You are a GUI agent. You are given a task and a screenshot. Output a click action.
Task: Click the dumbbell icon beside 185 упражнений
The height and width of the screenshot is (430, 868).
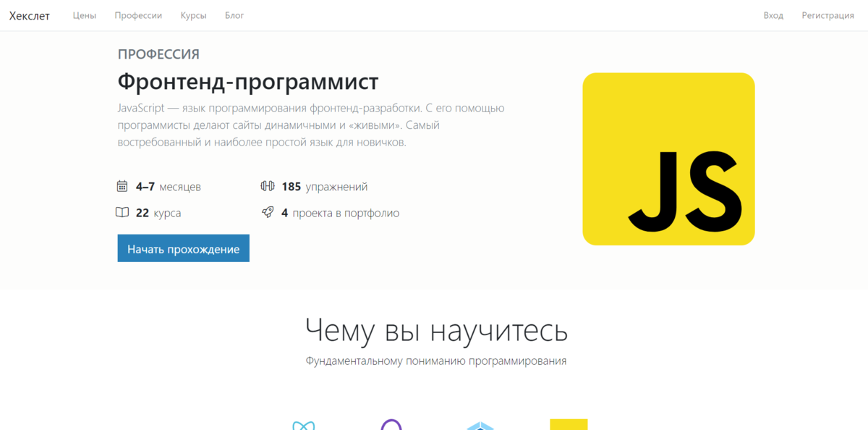[x=268, y=186]
